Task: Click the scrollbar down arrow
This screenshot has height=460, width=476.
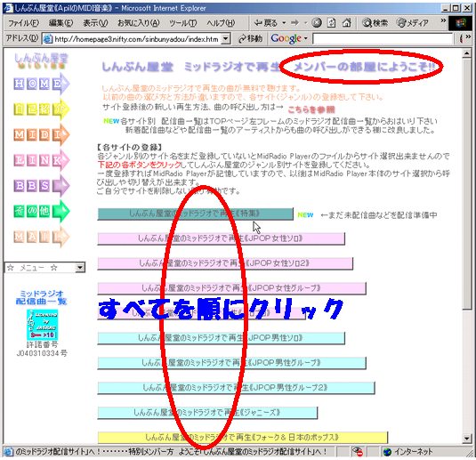Action: pyautogui.click(x=467, y=438)
